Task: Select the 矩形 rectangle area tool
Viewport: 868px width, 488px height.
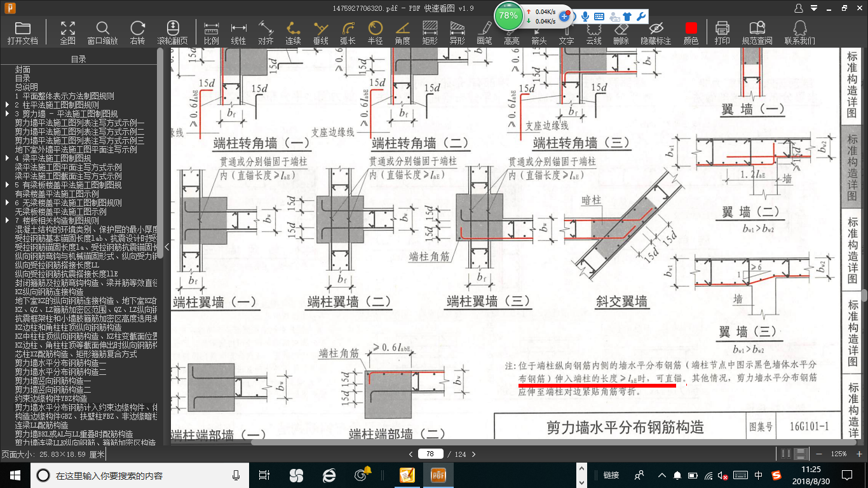Action: point(430,32)
